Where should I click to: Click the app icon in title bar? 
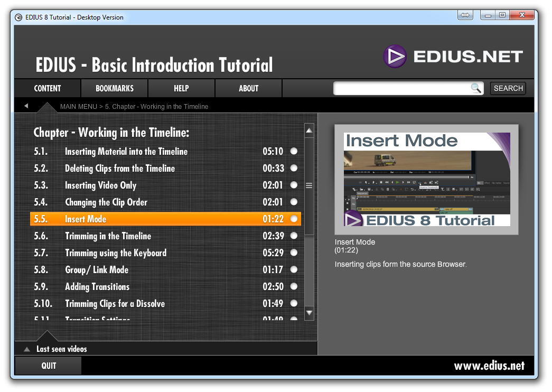pos(19,17)
